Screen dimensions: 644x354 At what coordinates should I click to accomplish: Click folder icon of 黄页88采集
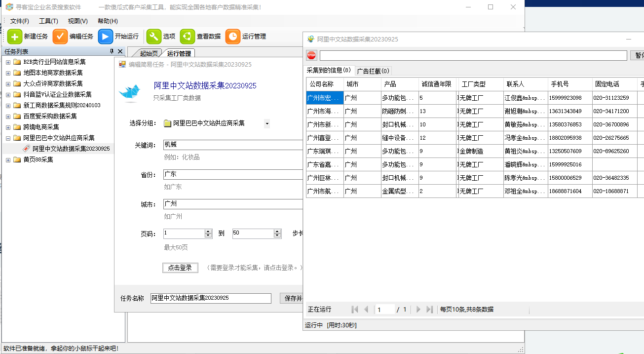[x=17, y=159]
